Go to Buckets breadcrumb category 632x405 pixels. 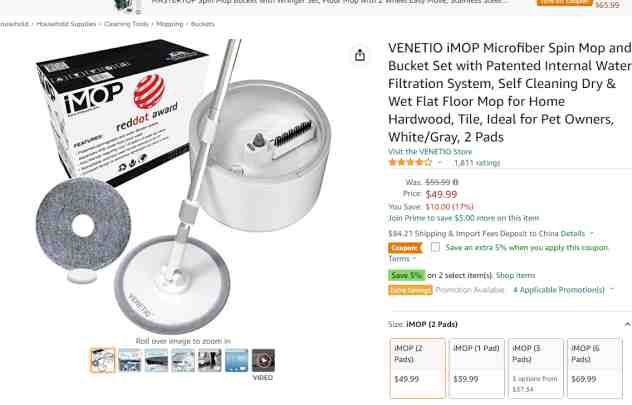[x=202, y=24]
